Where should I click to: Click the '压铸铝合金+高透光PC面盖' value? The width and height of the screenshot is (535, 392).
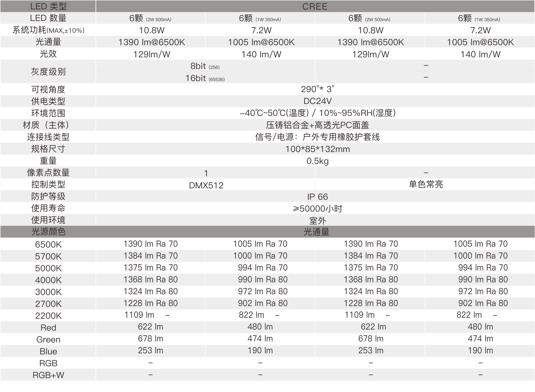[318, 125]
